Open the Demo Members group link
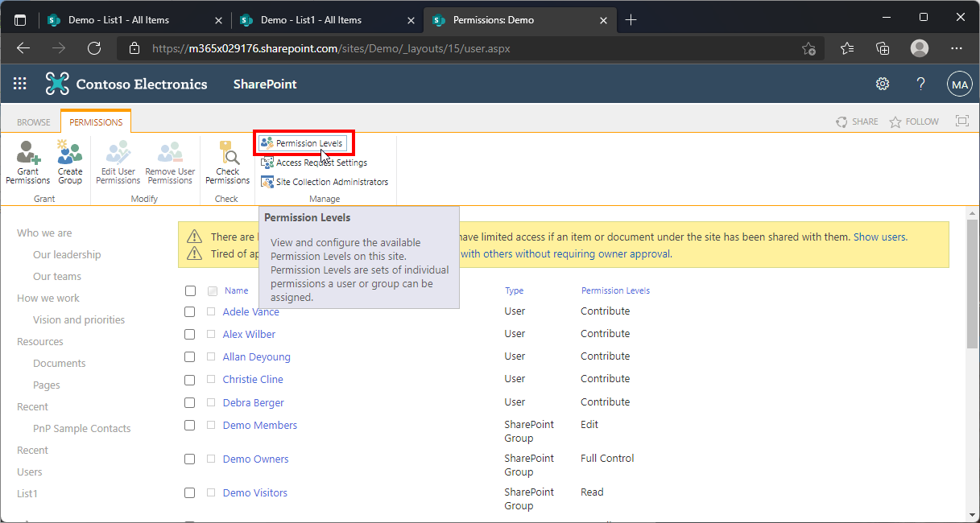980x523 pixels. pos(259,425)
